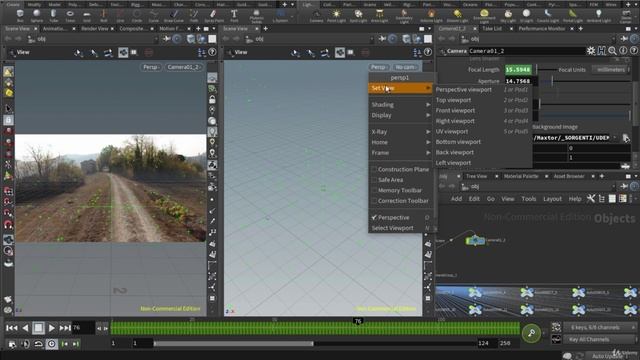
Task: Expand the Frame submenu
Action: point(400,153)
